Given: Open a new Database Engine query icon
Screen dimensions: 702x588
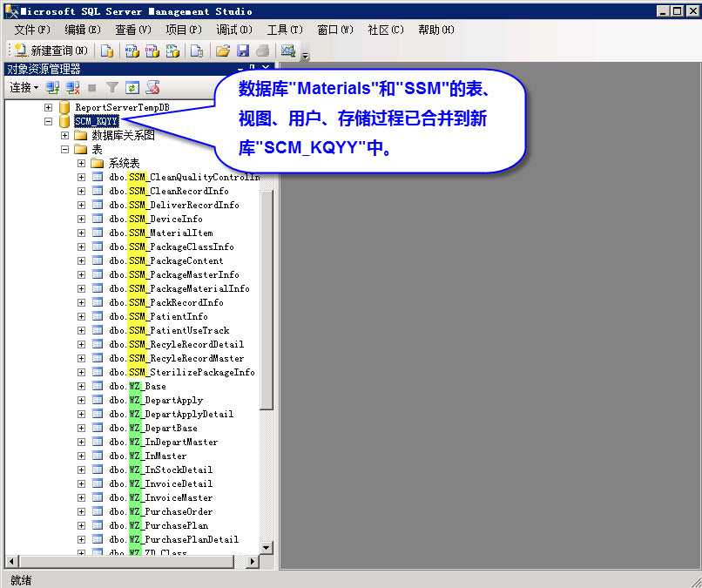Looking at the screenshot, I should [106, 51].
